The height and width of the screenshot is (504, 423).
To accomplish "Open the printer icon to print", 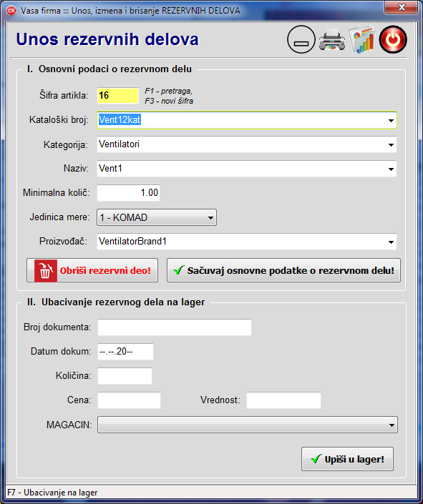I will (x=332, y=39).
